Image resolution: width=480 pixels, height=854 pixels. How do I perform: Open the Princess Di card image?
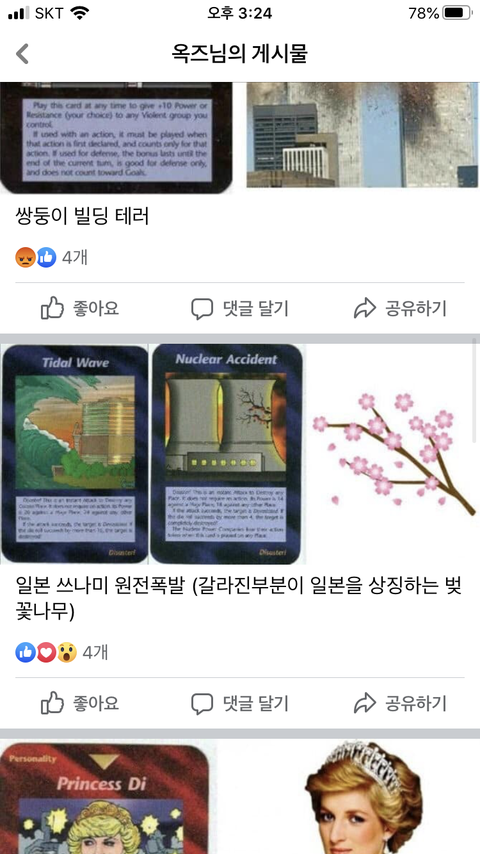(105, 798)
